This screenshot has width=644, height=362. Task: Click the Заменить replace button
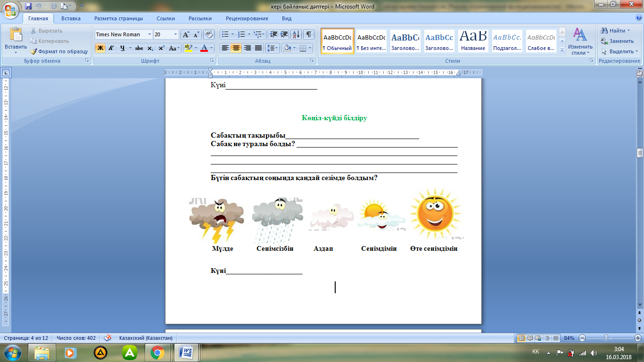[617, 41]
